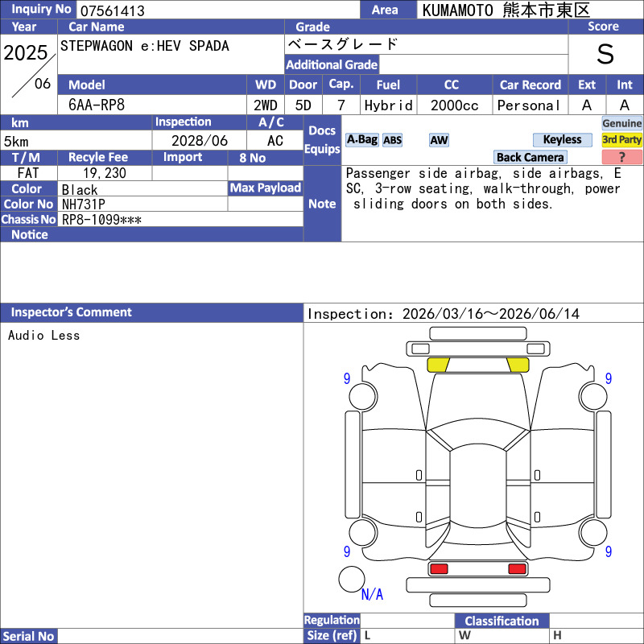Click the Chassis No value RP8-1099

[101, 220]
